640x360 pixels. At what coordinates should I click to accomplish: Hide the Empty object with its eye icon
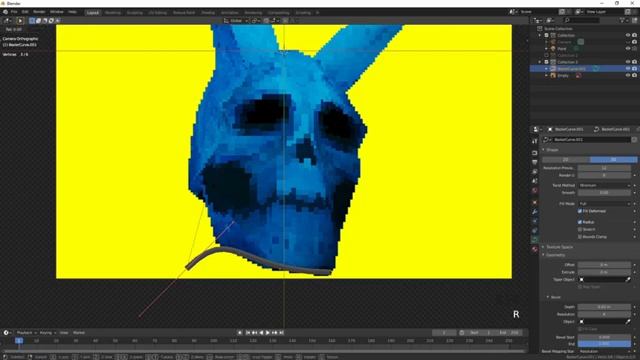pyautogui.click(x=628, y=76)
